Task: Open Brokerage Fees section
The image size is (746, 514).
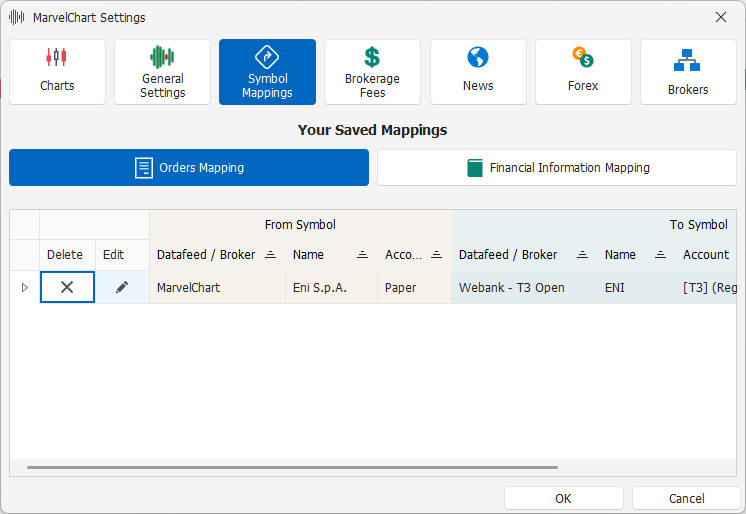Action: coord(373,72)
